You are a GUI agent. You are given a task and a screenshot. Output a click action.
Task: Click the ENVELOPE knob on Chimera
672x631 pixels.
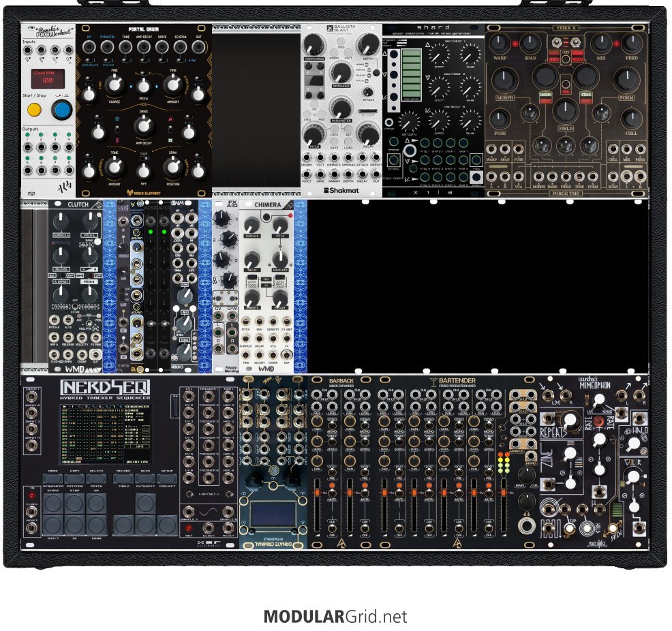[x=280, y=259]
